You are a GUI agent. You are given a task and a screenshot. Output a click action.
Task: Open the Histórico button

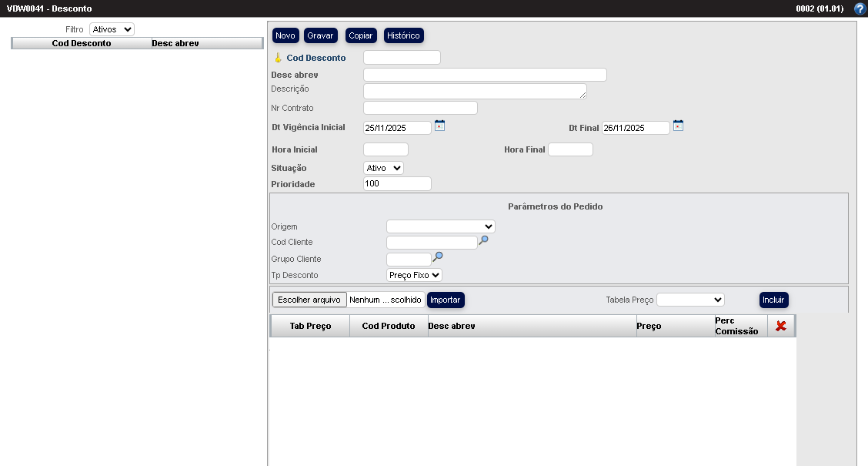tap(403, 35)
